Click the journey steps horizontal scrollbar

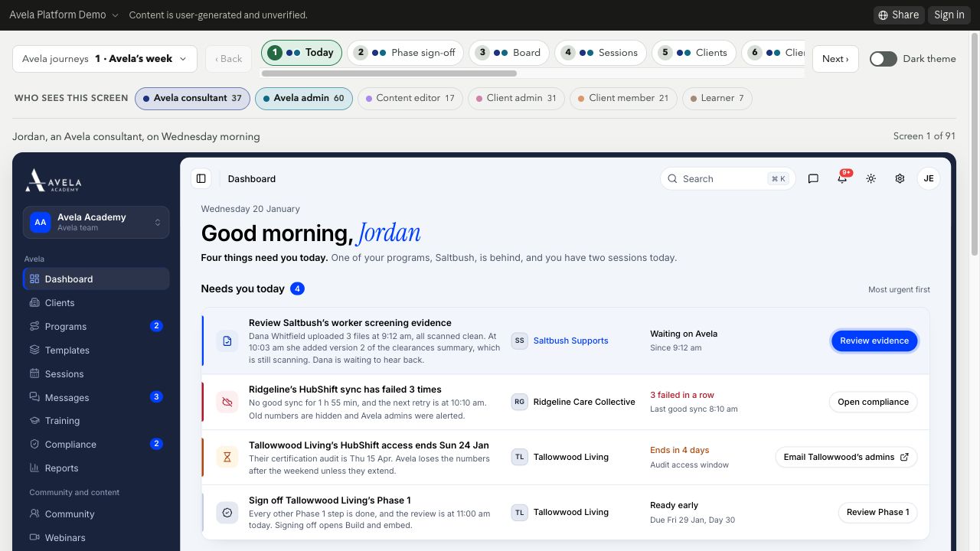tap(389, 73)
